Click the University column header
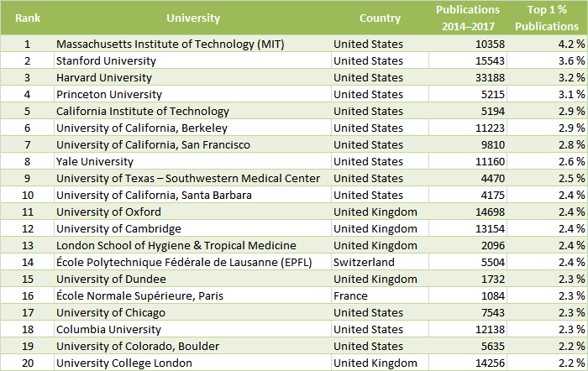The width and height of the screenshot is (588, 371). [192, 18]
